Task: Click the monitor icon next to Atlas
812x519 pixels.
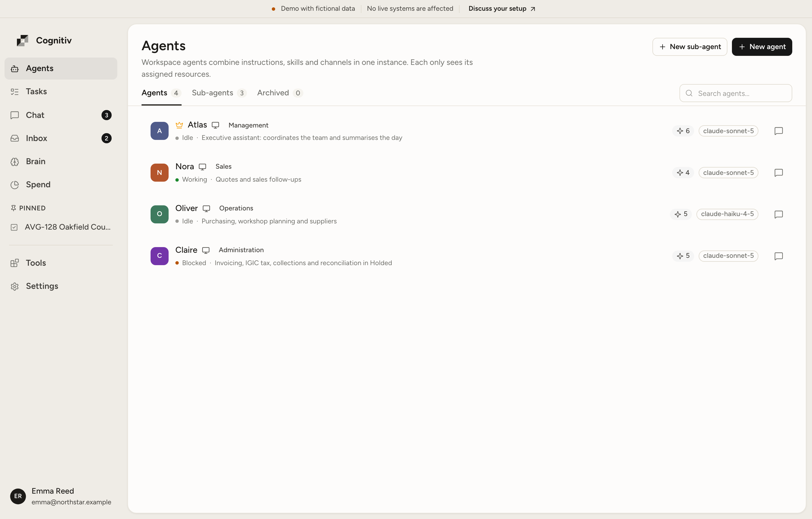Action: pyautogui.click(x=215, y=125)
